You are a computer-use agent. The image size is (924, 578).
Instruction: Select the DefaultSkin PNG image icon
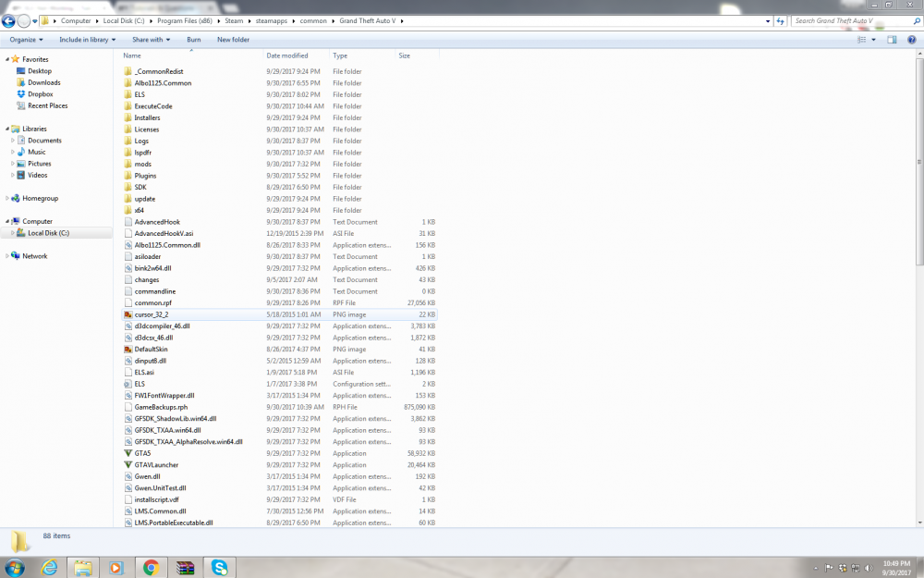click(128, 350)
